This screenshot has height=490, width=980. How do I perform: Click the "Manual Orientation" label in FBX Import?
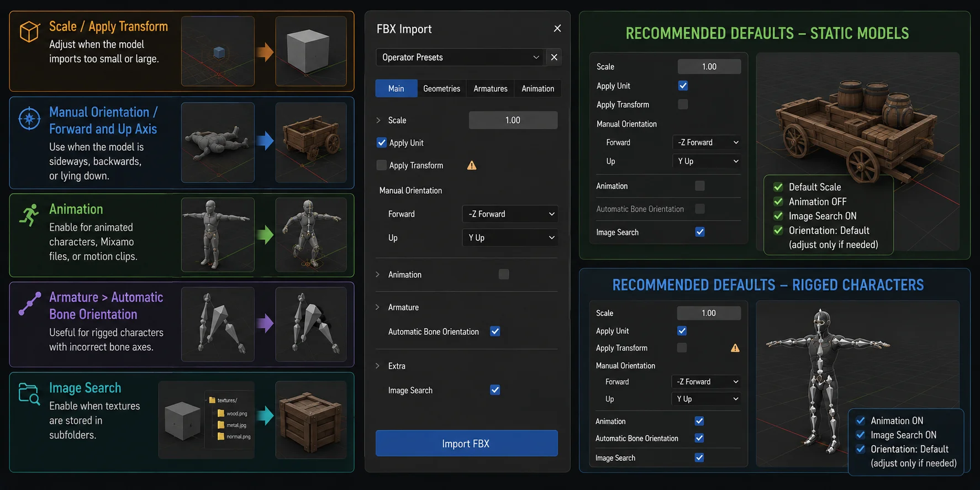coord(410,191)
